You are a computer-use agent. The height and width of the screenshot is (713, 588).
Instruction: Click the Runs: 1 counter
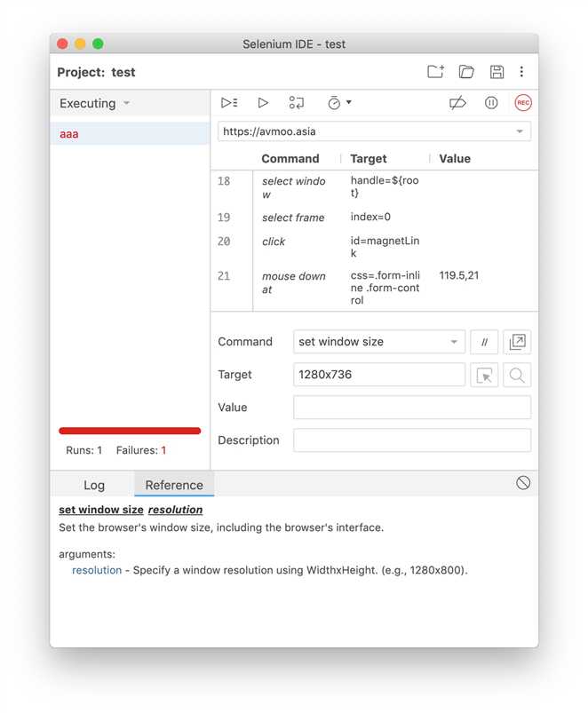83,450
